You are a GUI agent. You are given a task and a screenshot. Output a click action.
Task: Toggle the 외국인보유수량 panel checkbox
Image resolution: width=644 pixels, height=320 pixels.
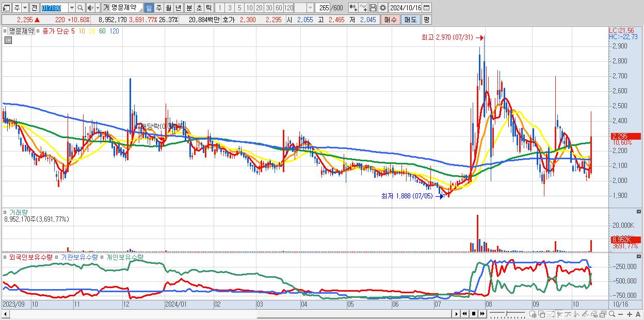(x=5, y=257)
